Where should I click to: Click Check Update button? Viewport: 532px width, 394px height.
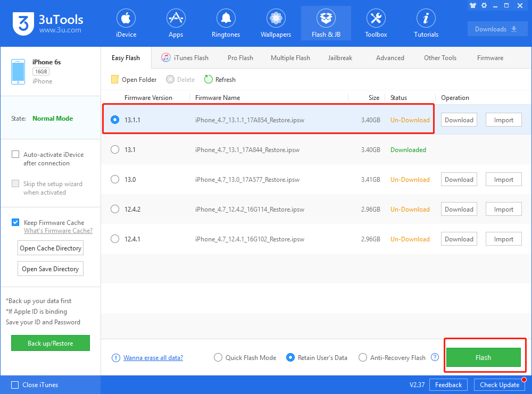(500, 385)
